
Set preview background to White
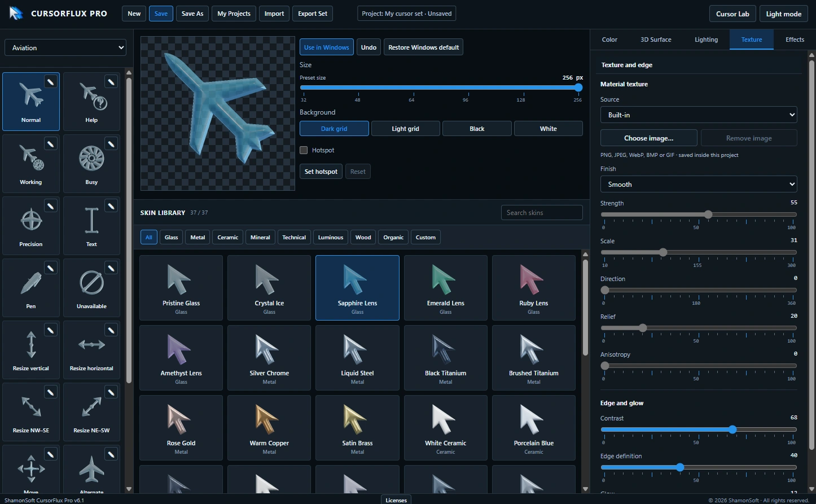(x=549, y=129)
